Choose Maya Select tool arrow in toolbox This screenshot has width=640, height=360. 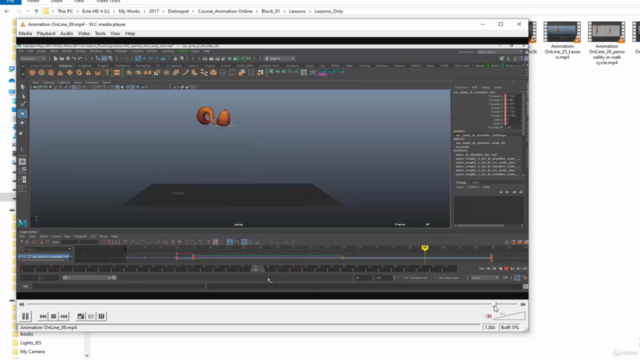tap(22, 87)
